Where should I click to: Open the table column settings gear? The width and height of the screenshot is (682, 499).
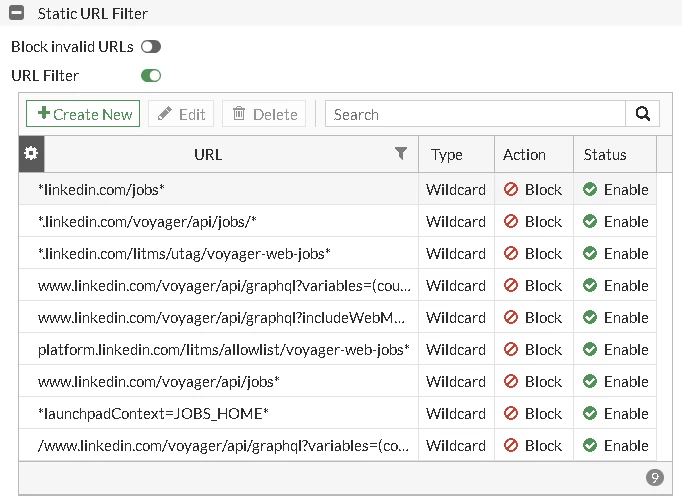[31, 154]
